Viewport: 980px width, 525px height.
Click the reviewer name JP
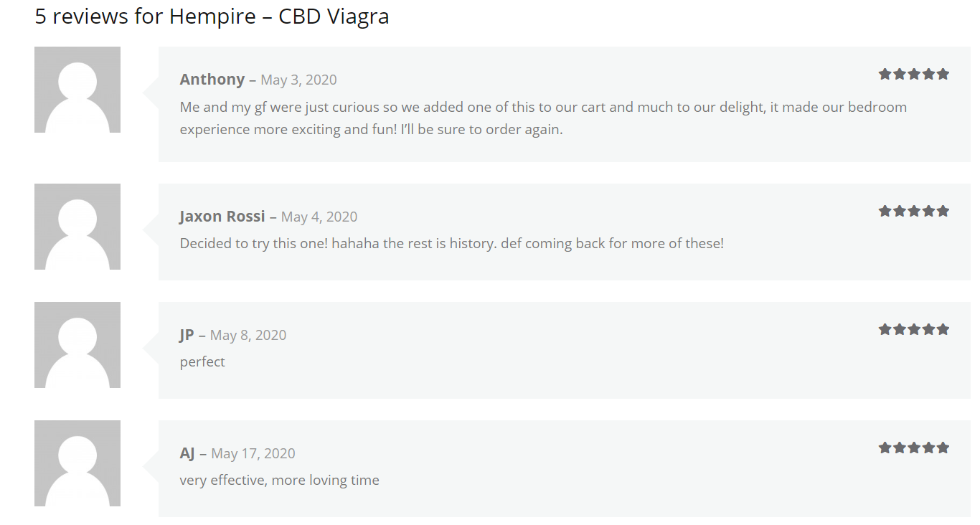coord(187,335)
